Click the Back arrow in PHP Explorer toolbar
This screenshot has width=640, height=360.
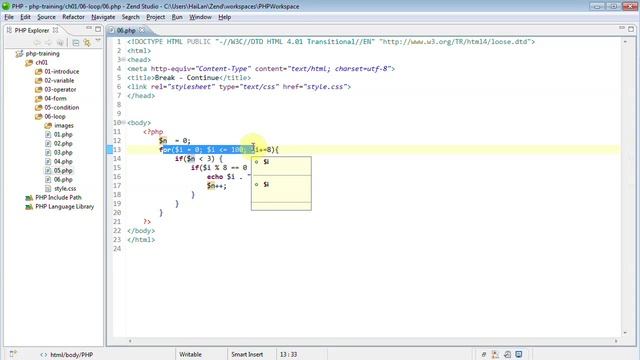(37, 42)
